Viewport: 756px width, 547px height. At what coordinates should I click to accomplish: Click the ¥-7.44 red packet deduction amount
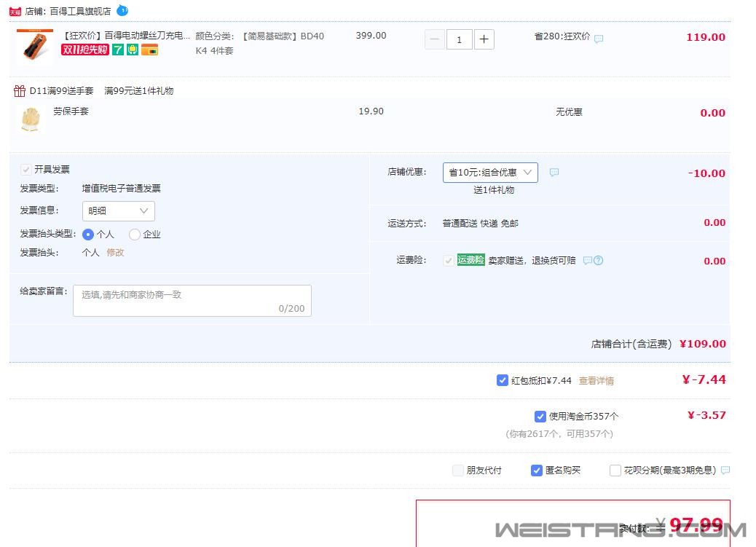pos(704,379)
